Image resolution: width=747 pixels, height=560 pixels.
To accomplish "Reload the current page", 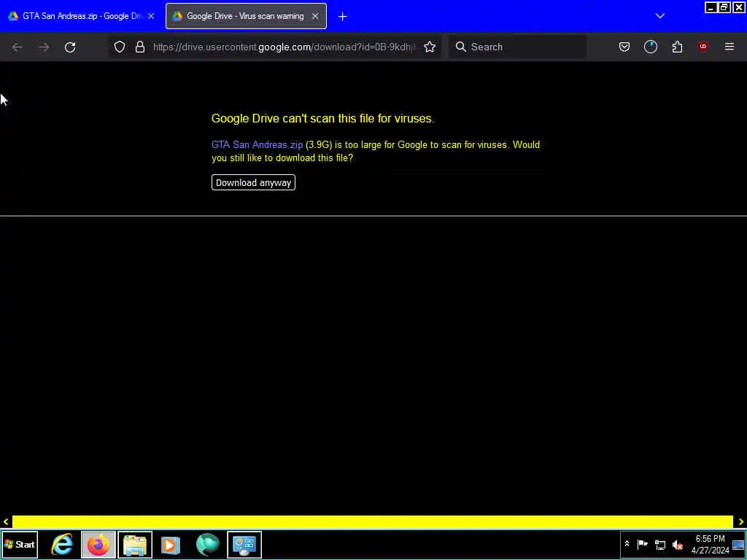I will tap(70, 47).
